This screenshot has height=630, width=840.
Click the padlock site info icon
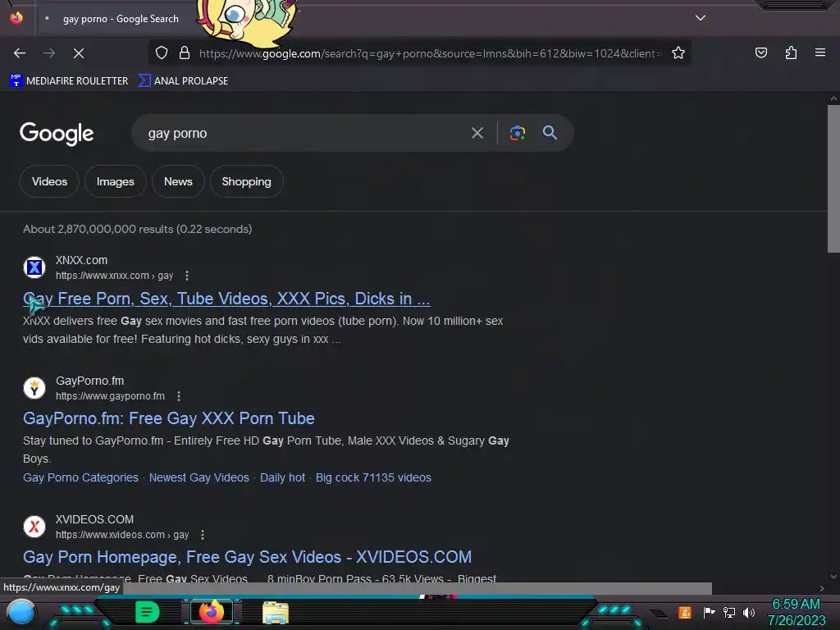(x=185, y=53)
